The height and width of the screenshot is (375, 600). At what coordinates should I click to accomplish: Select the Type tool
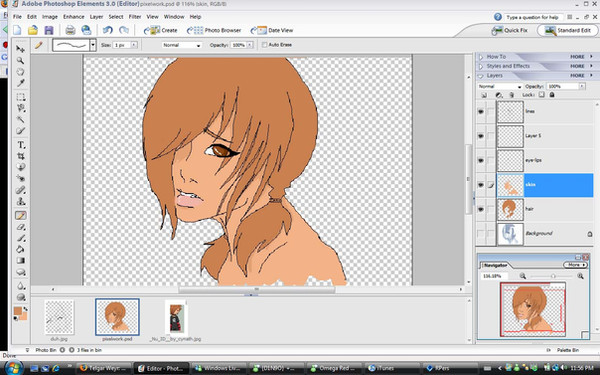[21, 145]
